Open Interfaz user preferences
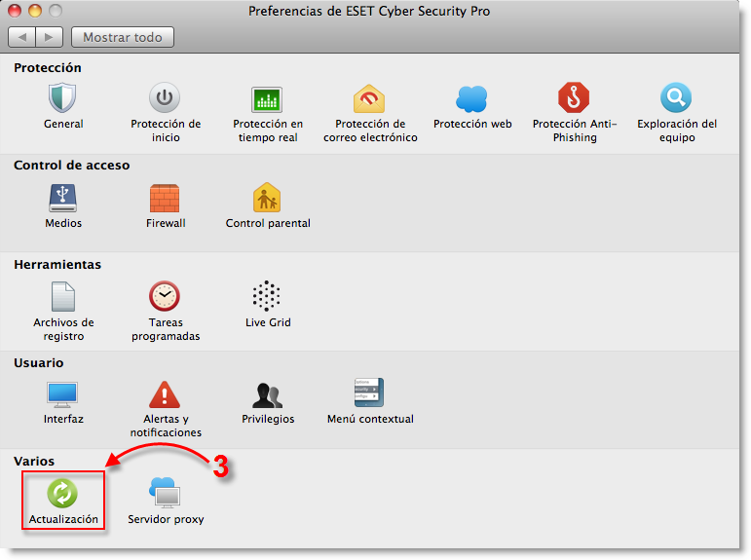This screenshot has width=751, height=560. click(63, 394)
